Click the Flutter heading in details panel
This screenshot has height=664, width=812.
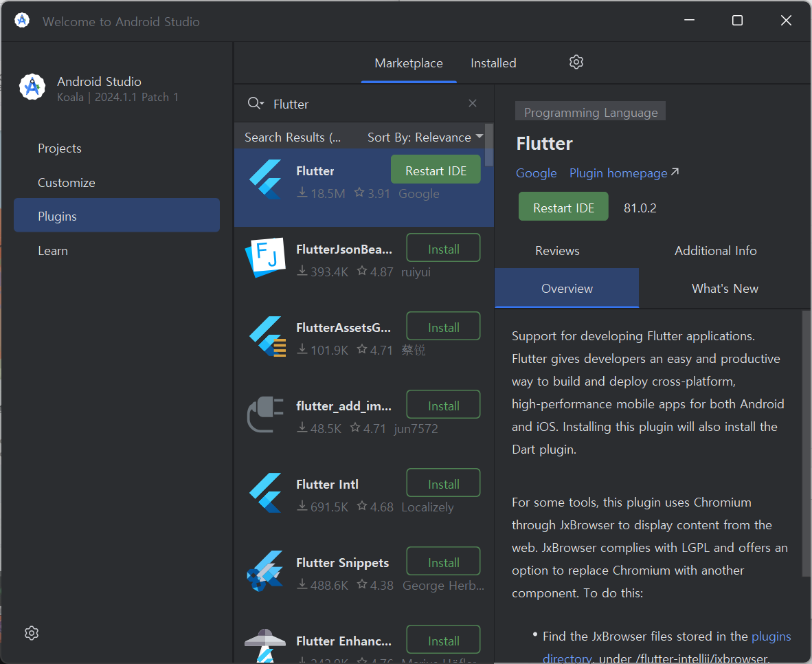tap(544, 144)
